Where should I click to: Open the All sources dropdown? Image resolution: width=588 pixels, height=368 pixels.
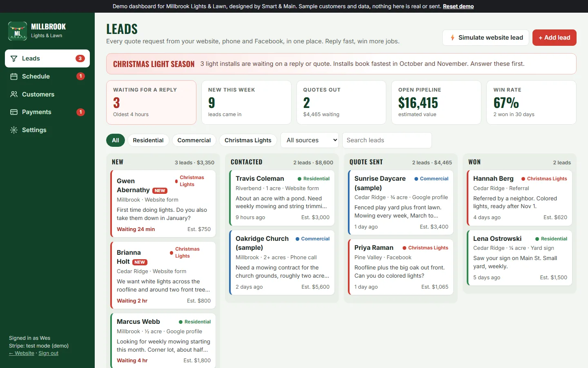click(x=310, y=140)
